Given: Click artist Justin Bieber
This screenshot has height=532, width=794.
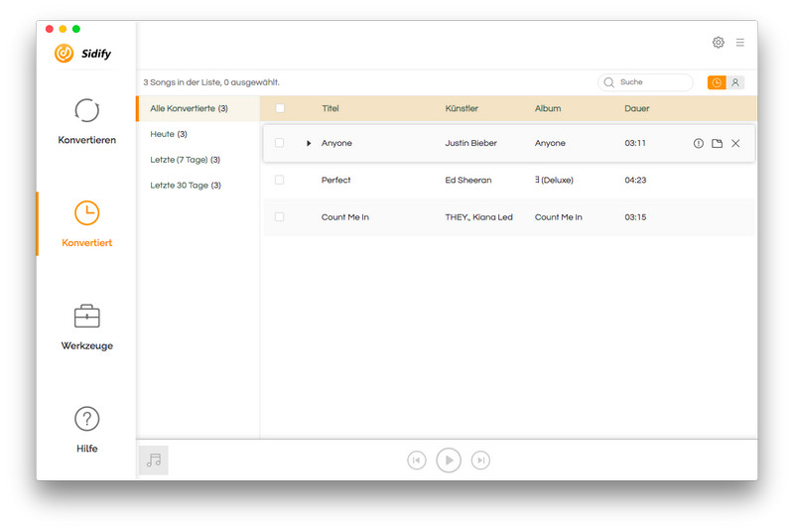Looking at the screenshot, I should tap(470, 143).
